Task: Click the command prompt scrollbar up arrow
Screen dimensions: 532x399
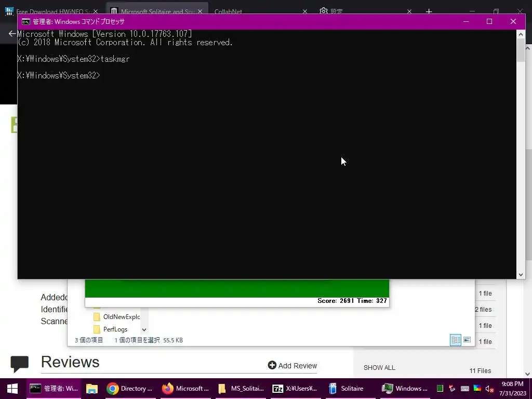Action: (x=521, y=34)
